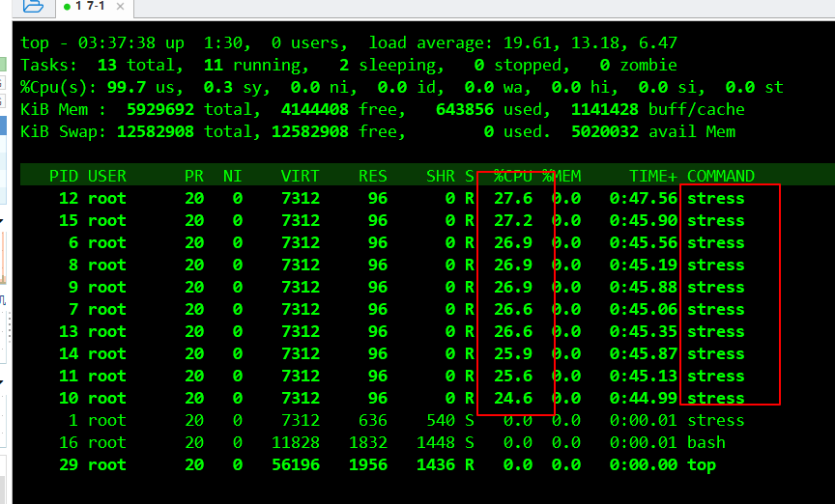
Task: Click the open folder icon in toolbar
Action: click(33, 6)
